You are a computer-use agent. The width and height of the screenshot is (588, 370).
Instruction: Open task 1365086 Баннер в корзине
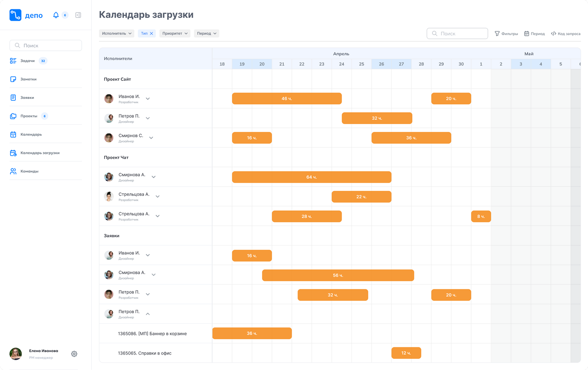152,333
